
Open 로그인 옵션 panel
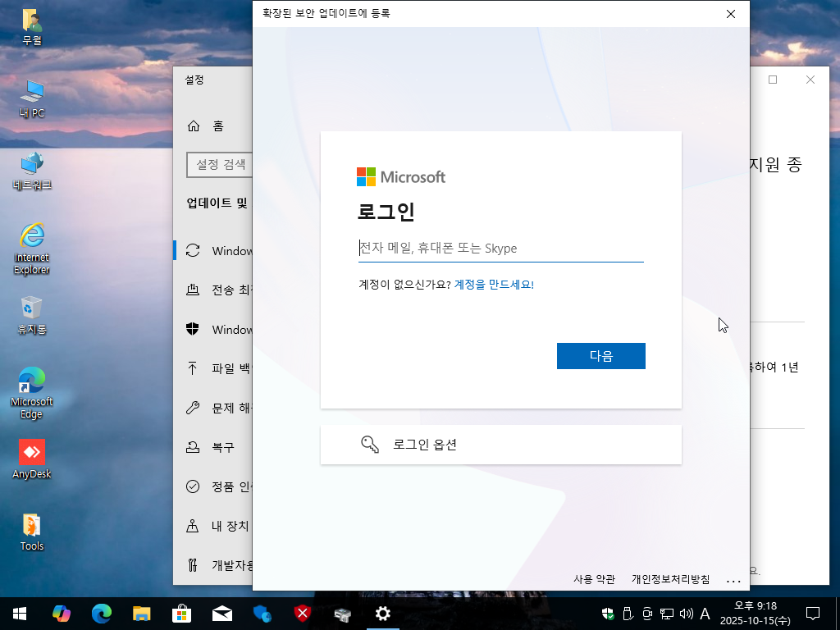point(501,445)
